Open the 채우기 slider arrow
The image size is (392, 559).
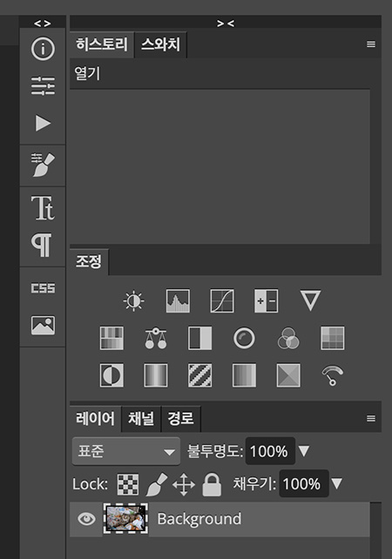click(337, 484)
